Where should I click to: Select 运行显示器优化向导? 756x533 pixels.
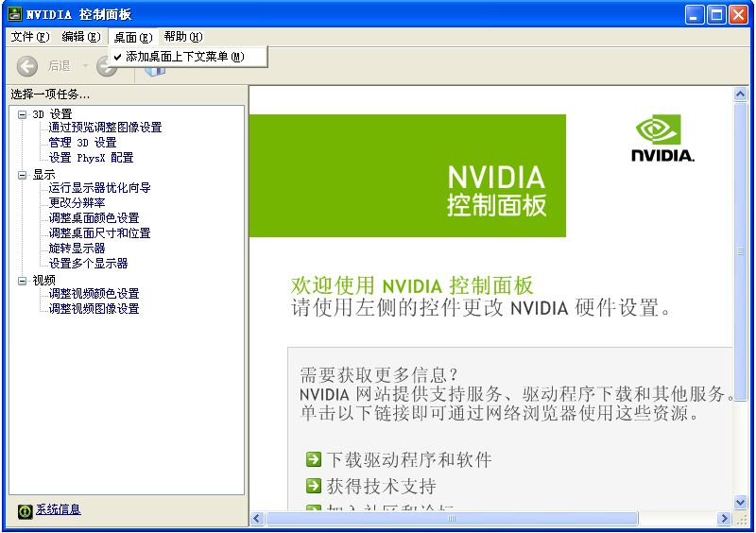(x=100, y=188)
